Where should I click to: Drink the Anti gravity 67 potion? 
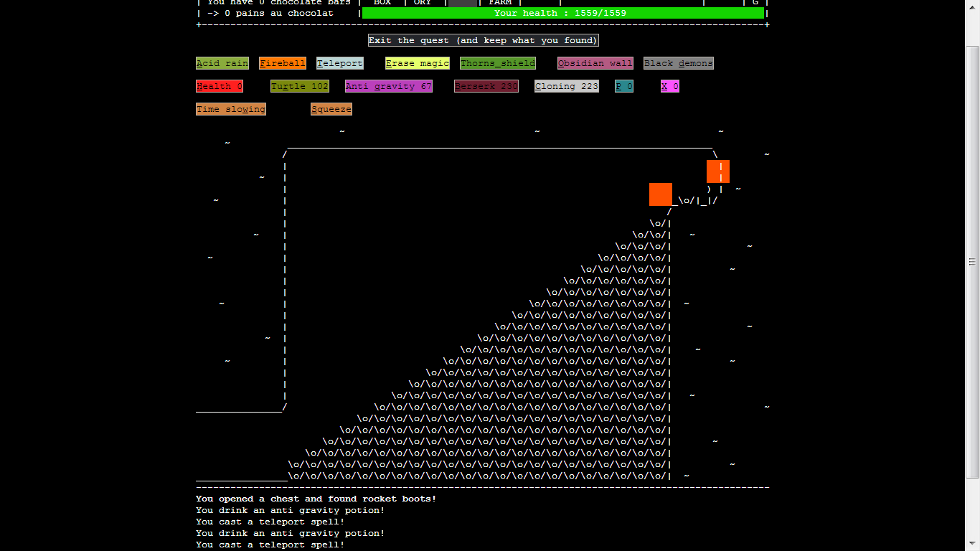(389, 86)
